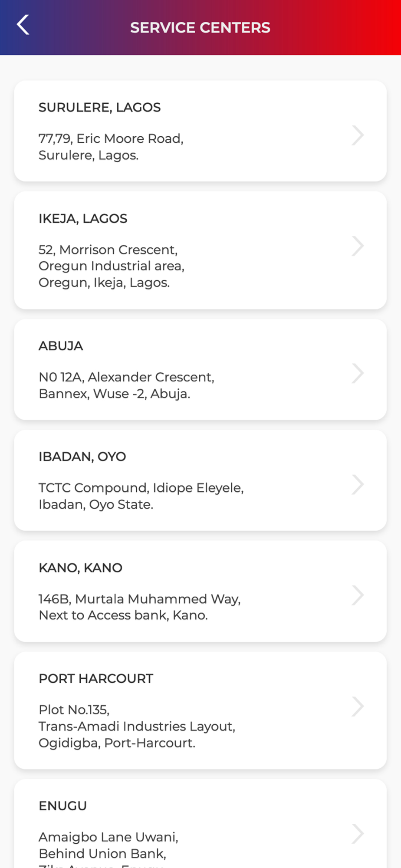Select IKEJA, LAGOS heading
401x868 pixels.
[83, 219]
